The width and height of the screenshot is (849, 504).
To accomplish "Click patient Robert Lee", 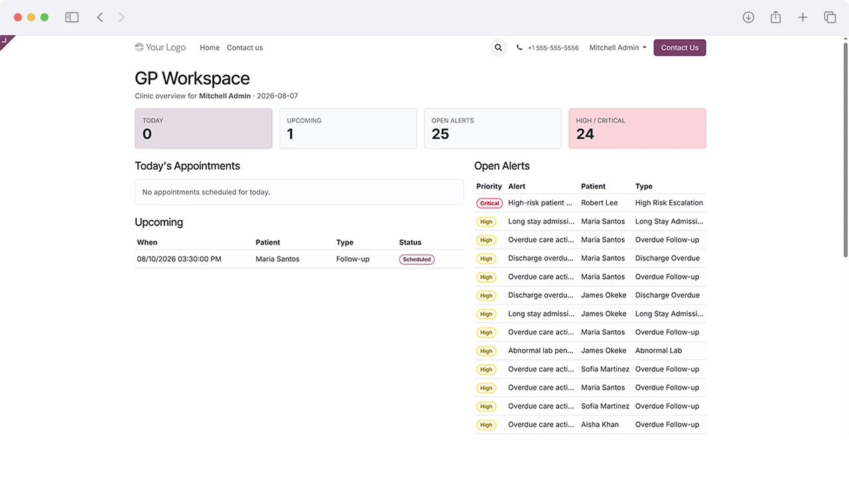I will tap(600, 203).
